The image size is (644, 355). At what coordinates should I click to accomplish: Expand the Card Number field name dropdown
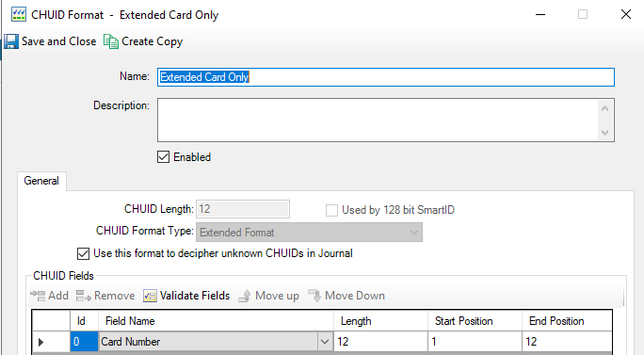click(x=325, y=342)
